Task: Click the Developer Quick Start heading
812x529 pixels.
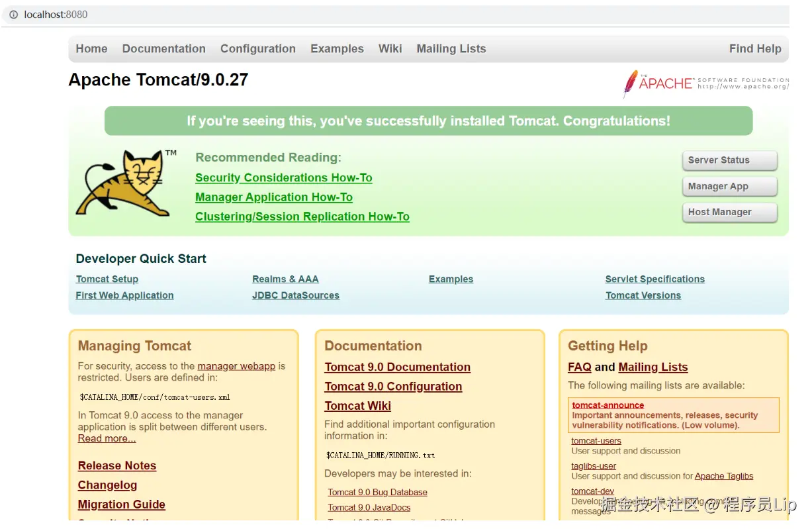Action: pyautogui.click(x=141, y=259)
